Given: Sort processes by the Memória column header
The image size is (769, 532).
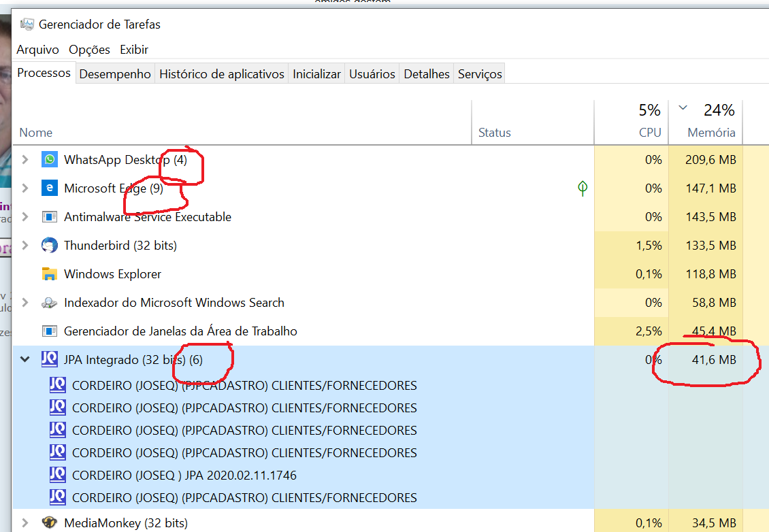Looking at the screenshot, I should pos(710,133).
